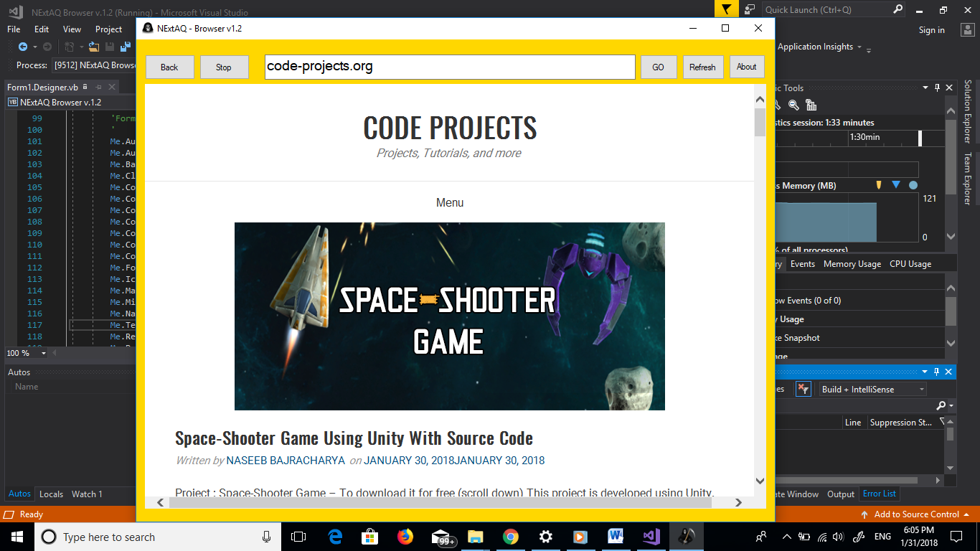Click the zoom out icon in Diagnostic Tools
This screenshot has width=980, height=551.
tap(794, 105)
